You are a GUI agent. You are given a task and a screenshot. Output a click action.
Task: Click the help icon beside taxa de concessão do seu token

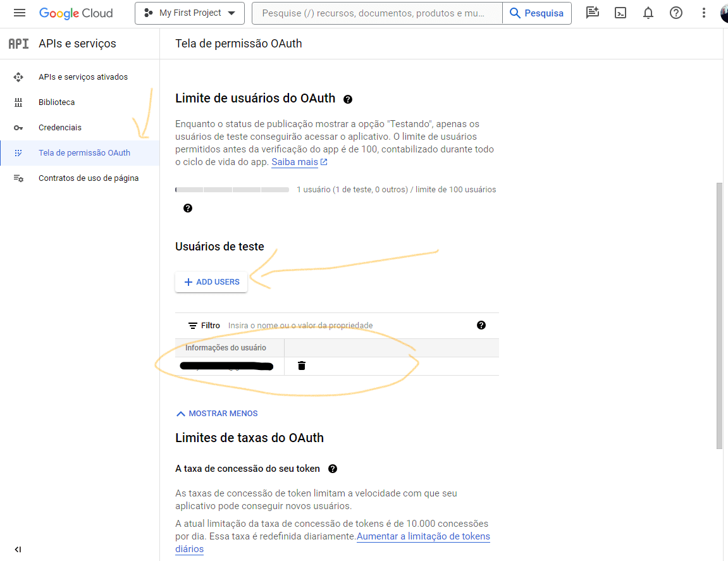point(333,469)
